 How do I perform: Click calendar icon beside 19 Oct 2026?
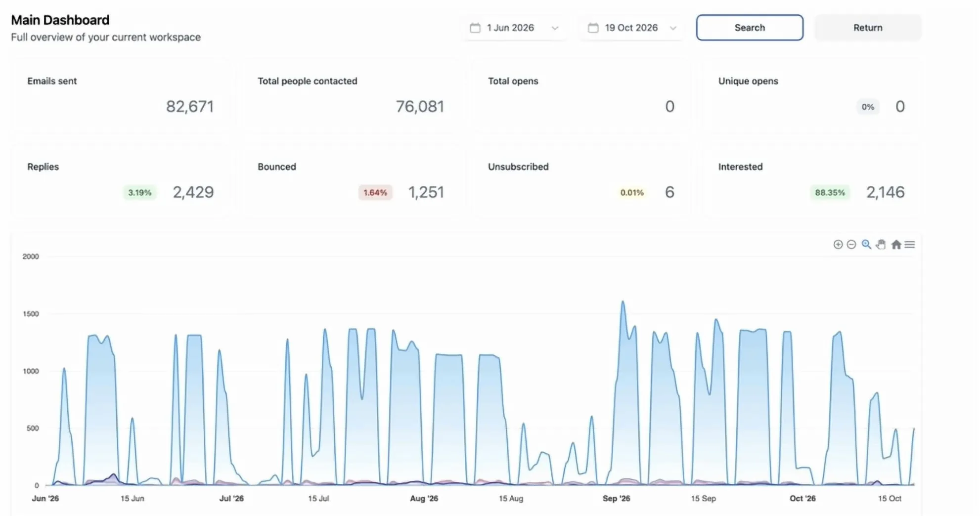[x=593, y=28]
